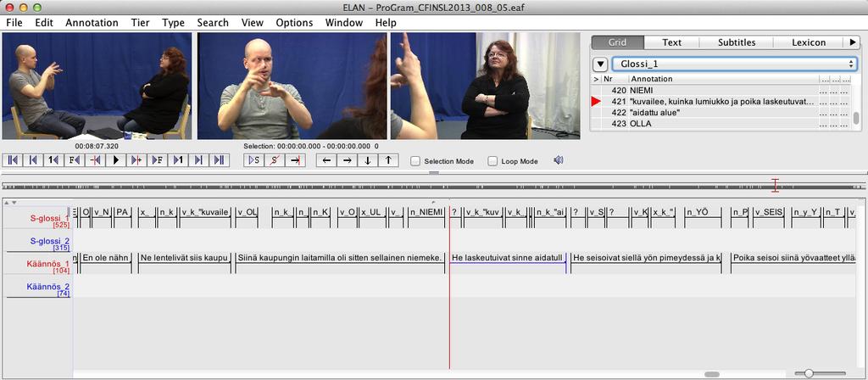
Task: Select grid row 420 NIEMI
Action: coord(721,90)
